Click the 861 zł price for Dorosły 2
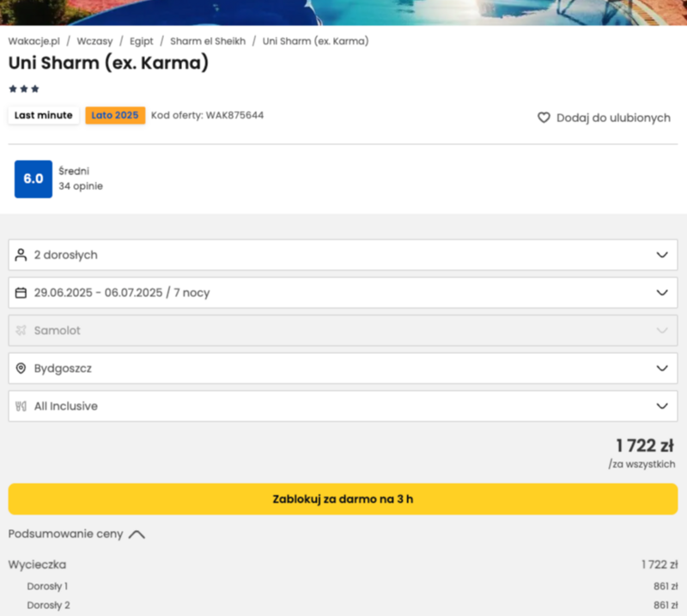687x616 pixels. click(x=666, y=605)
